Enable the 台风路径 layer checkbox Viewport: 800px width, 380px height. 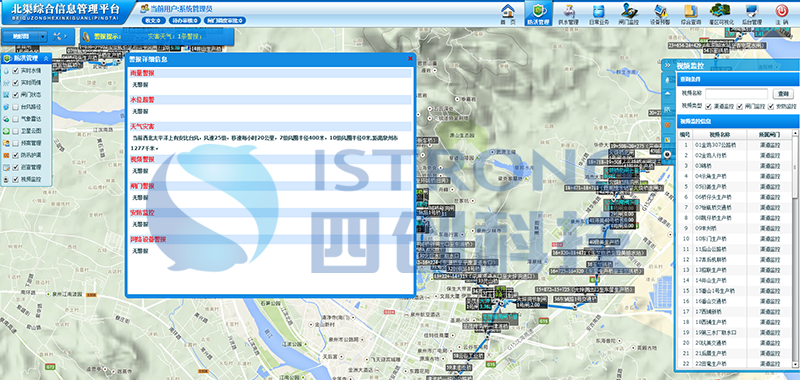[15, 107]
